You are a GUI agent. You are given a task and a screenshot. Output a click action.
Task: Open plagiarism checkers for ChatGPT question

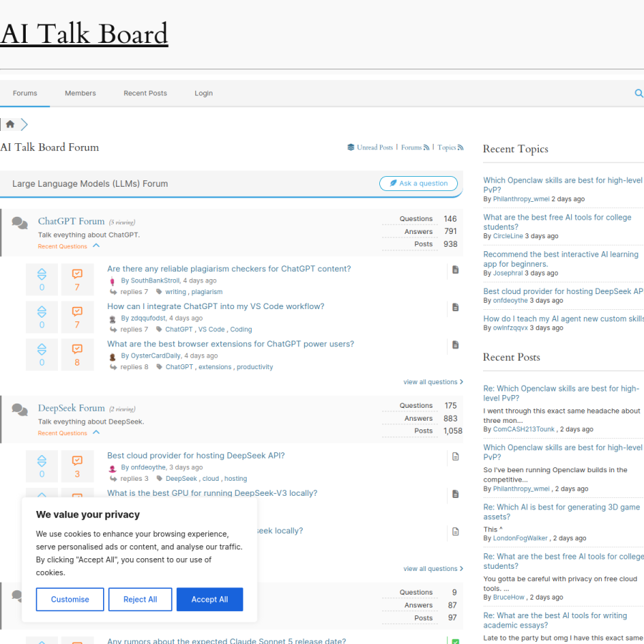[x=229, y=268]
